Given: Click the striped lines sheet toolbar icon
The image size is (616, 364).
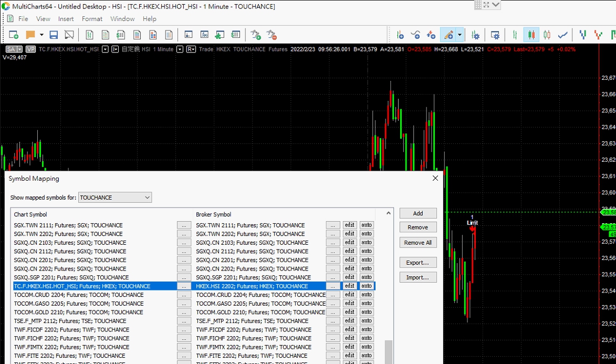Looking at the screenshot, I should click(x=137, y=35).
